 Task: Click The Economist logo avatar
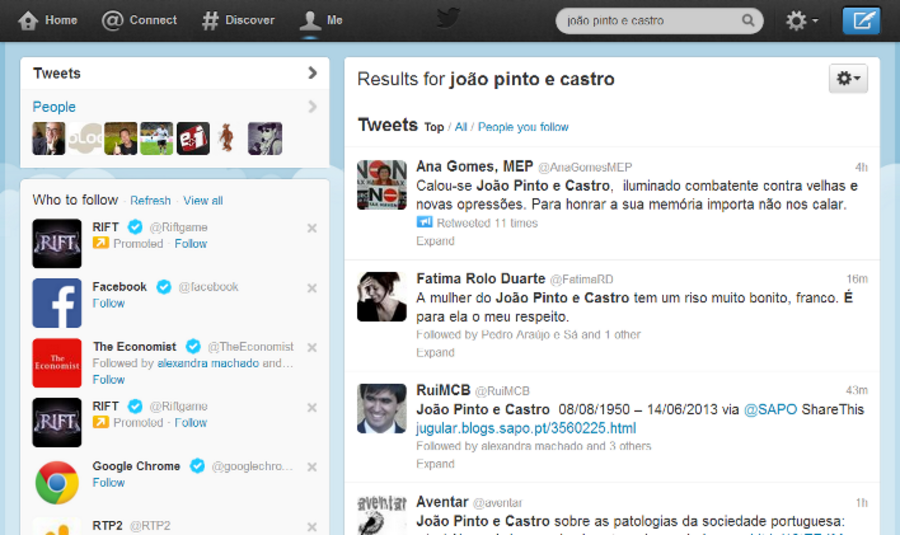tap(57, 363)
